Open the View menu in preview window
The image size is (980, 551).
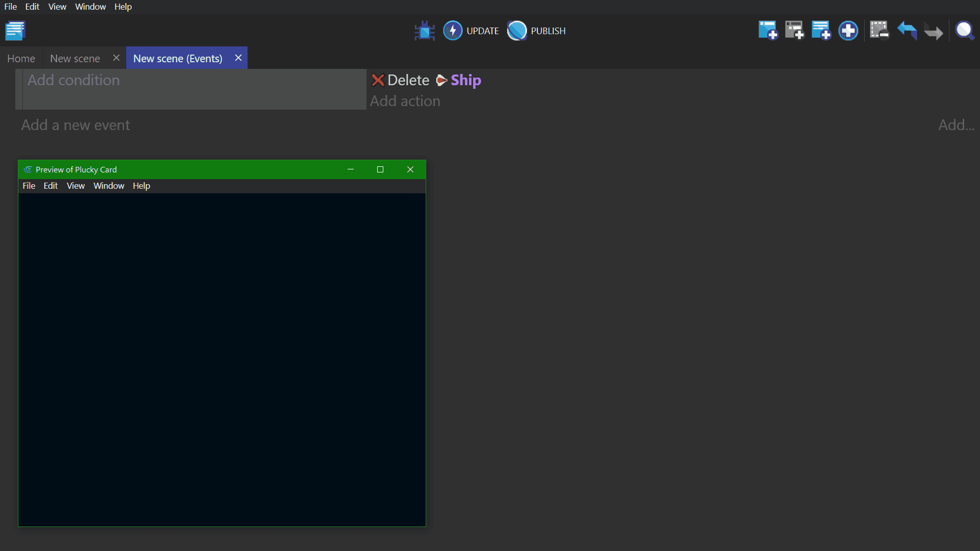pyautogui.click(x=76, y=186)
